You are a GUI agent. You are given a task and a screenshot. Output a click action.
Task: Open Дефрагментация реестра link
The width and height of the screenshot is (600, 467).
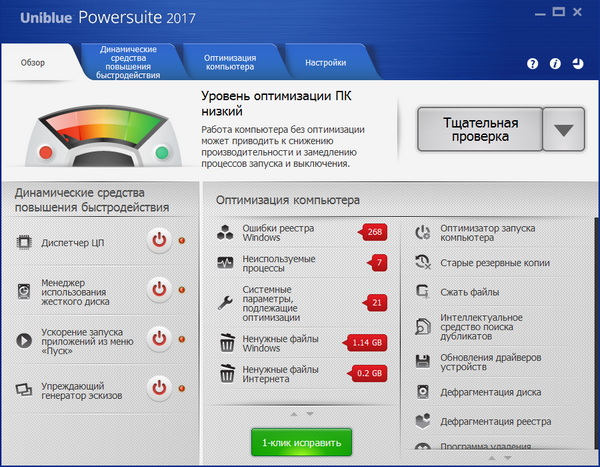pyautogui.click(x=496, y=421)
